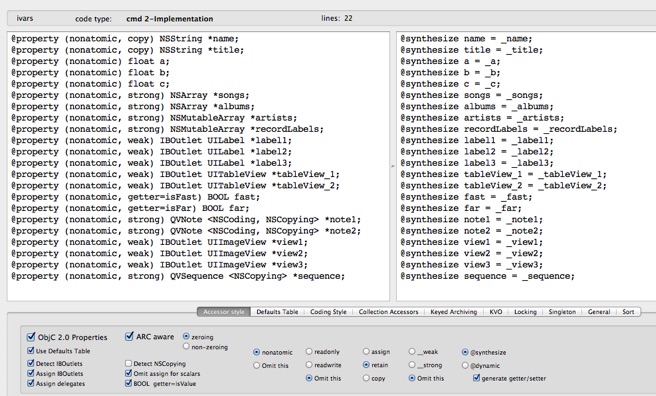
Task: Click the @synthesize fast = _fast line
Action: [x=466, y=197]
